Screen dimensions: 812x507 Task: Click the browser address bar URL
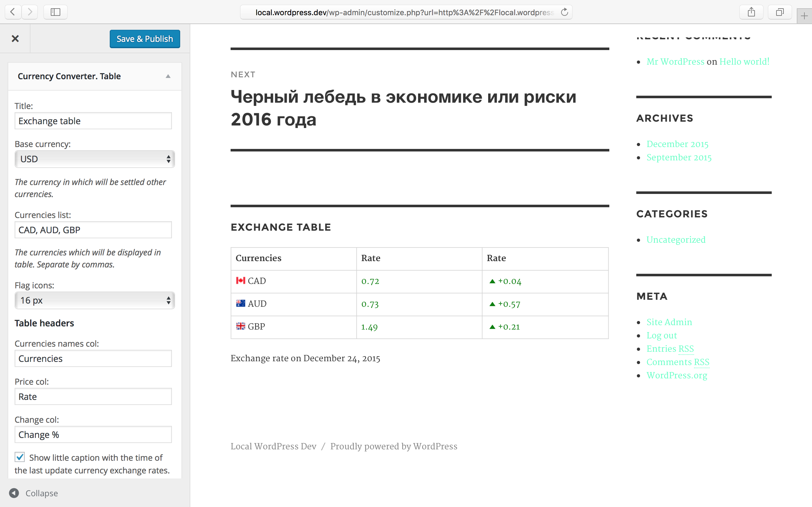(404, 12)
